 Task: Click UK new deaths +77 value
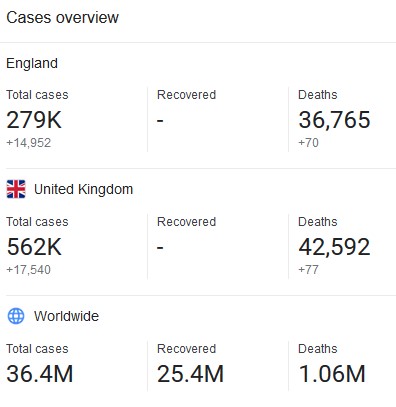click(x=308, y=270)
